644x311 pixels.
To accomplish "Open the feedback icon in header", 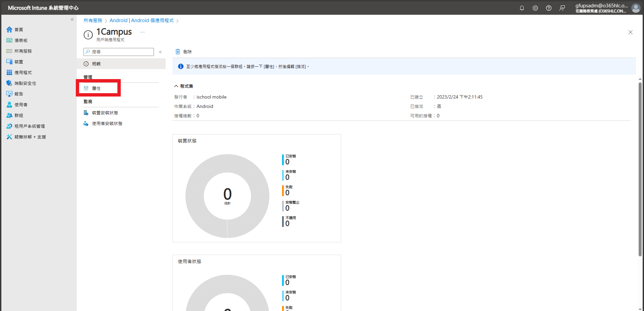I will (562, 8).
